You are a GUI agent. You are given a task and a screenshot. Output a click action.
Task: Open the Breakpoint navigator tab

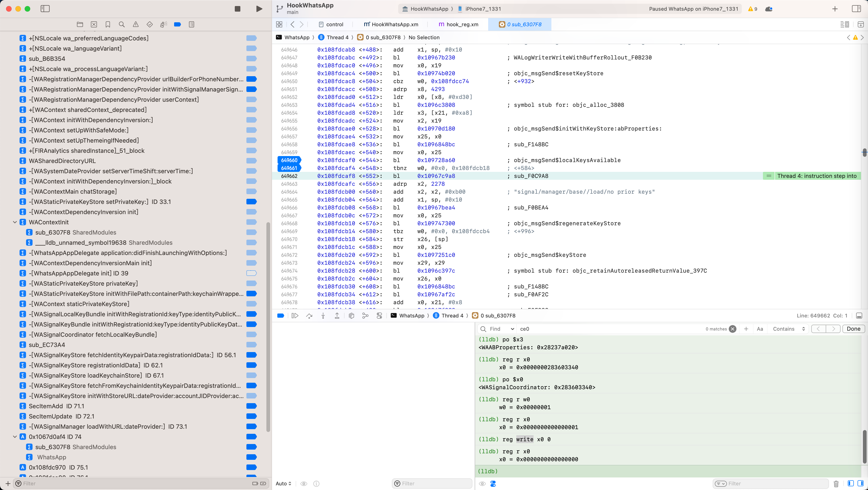(x=178, y=24)
